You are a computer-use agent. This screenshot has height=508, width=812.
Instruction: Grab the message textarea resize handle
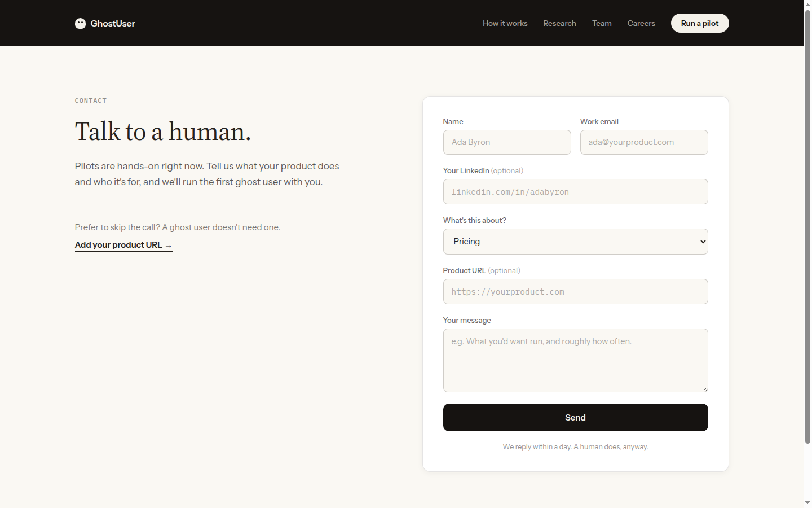[704, 388]
